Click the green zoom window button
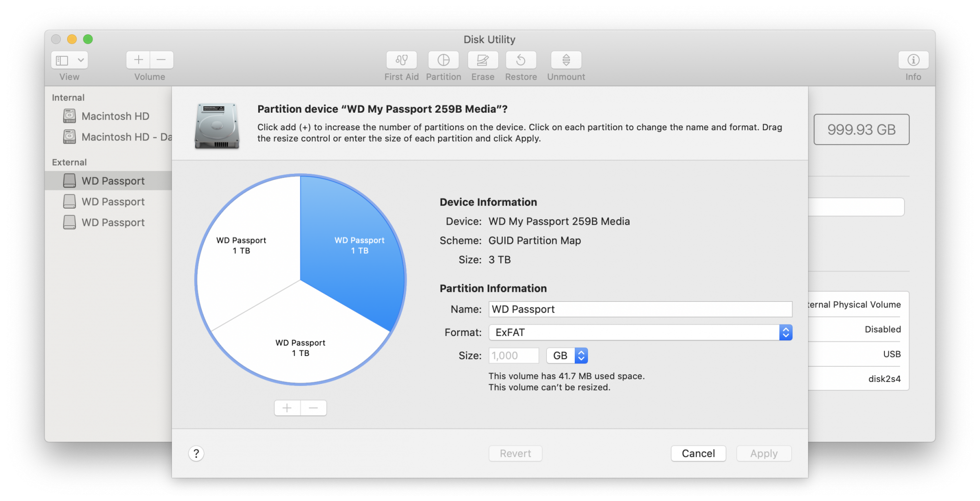 pyautogui.click(x=88, y=39)
